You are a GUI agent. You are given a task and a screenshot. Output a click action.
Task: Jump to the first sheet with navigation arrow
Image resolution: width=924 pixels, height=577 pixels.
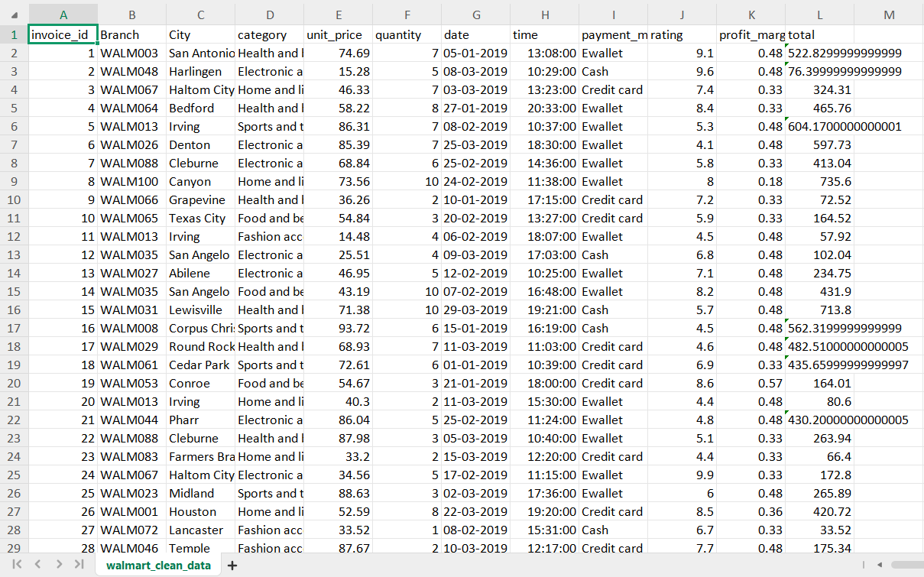coord(17,565)
